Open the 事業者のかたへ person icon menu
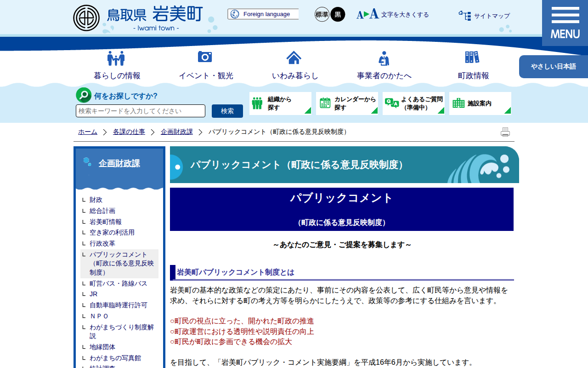 (x=384, y=66)
